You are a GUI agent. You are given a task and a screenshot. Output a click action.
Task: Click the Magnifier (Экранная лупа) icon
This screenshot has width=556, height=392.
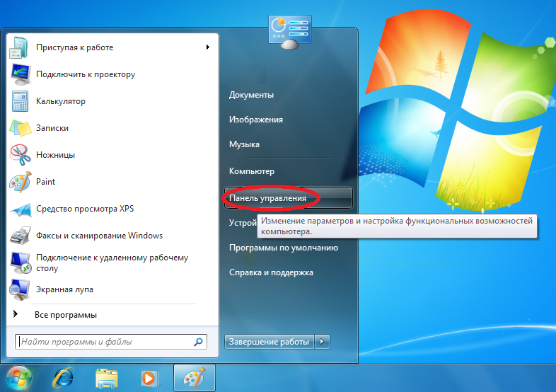tap(20, 289)
